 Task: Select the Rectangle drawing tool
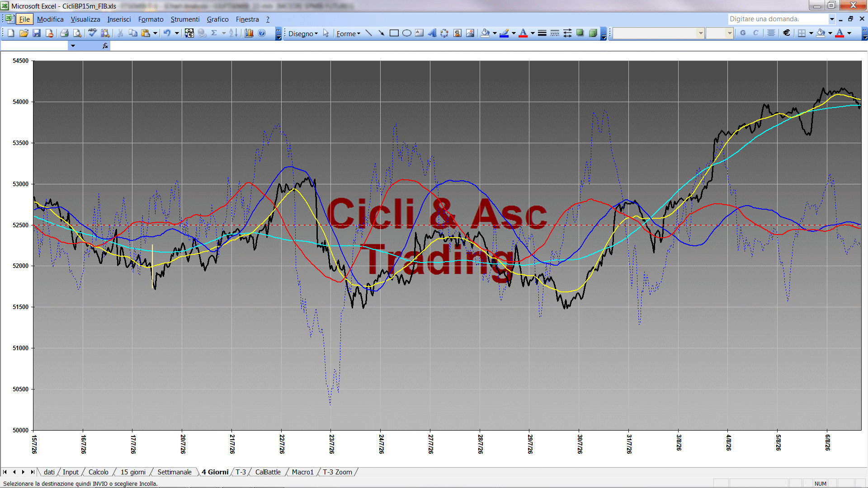pyautogui.click(x=394, y=33)
